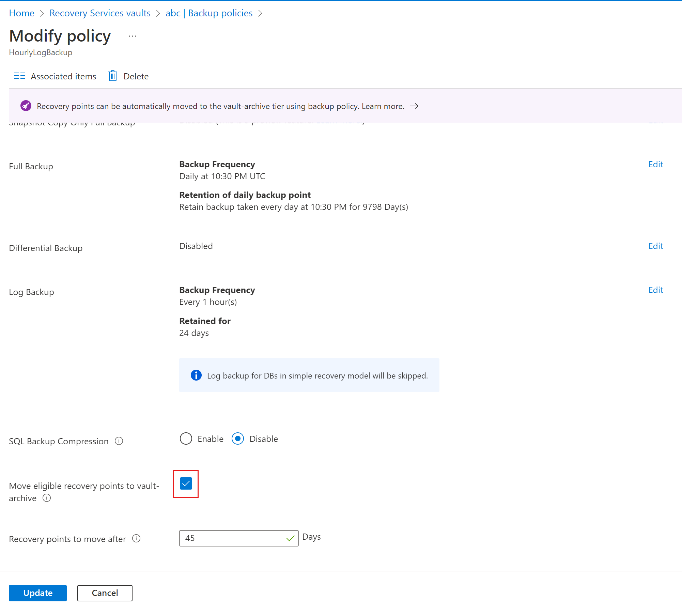The width and height of the screenshot is (682, 616).
Task: Click the Cancel button to discard changes
Action: 105,593
